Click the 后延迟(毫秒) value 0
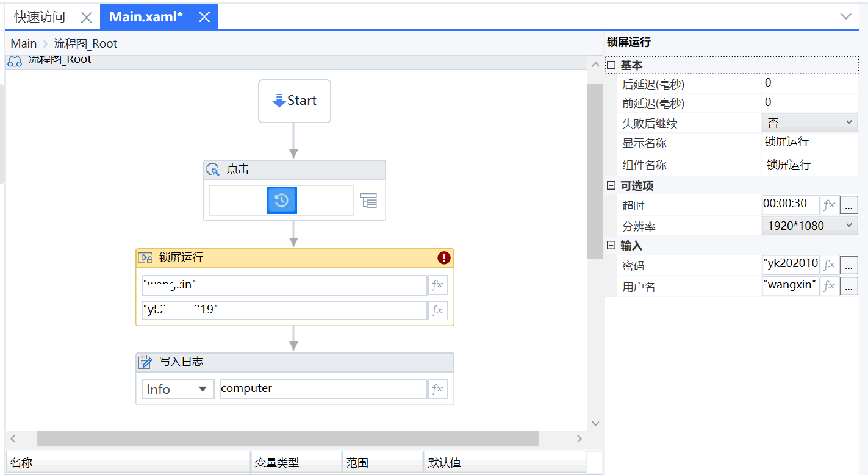Viewport: 868px width, 475px height. [810, 83]
